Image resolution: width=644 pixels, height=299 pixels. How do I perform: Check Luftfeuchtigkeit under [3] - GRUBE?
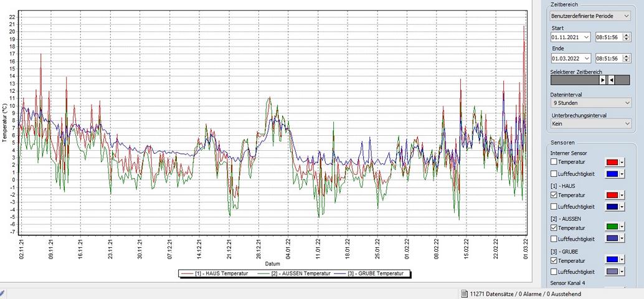pyautogui.click(x=554, y=272)
